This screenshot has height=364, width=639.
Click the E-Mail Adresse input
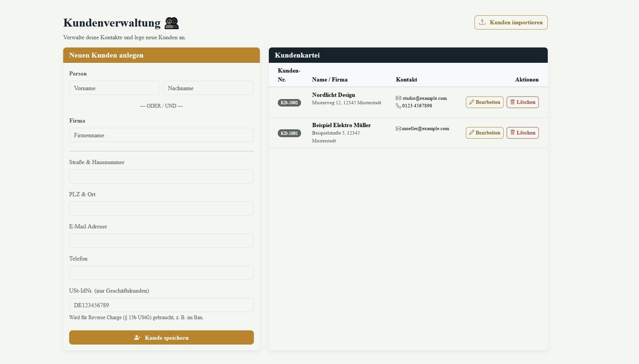coord(161,241)
